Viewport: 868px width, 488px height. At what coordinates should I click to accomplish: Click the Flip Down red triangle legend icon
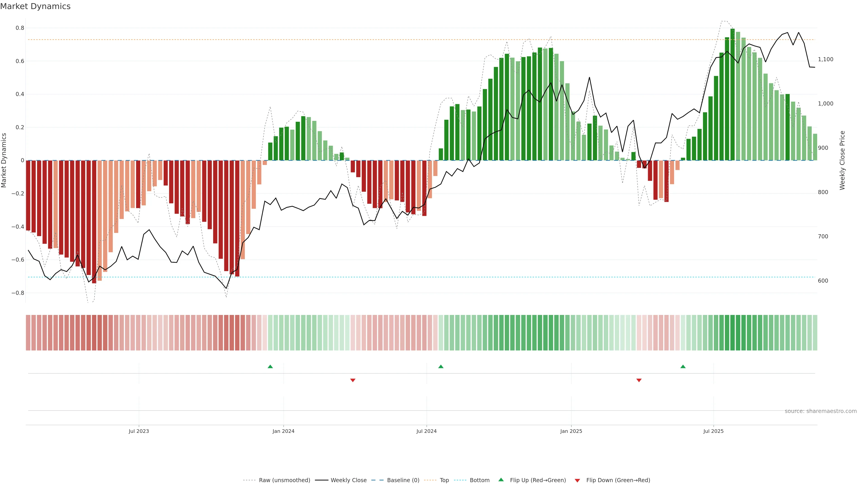[x=577, y=481]
